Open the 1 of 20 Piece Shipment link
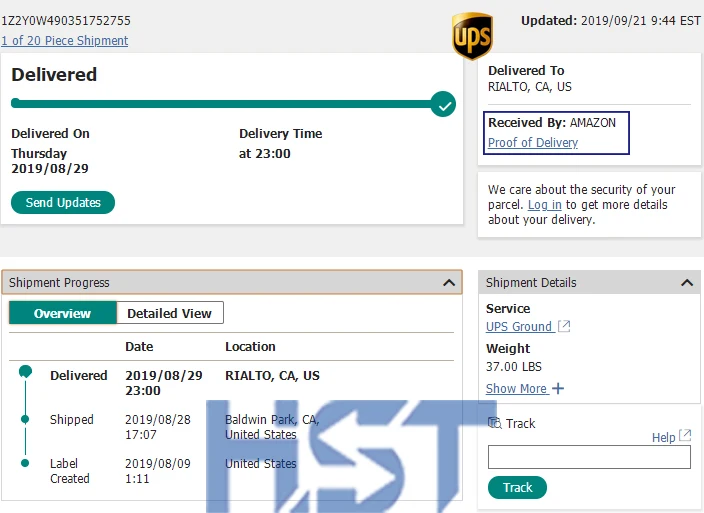This screenshot has width=704, height=513. (65, 41)
